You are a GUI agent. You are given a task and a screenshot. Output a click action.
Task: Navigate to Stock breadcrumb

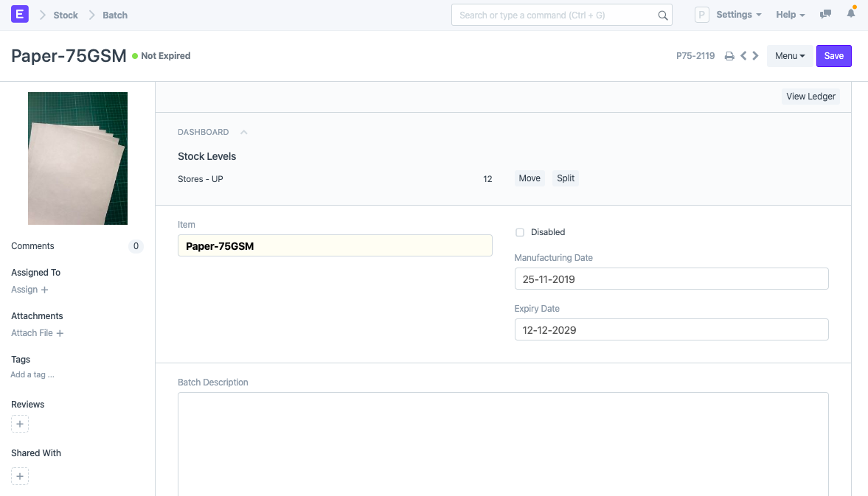point(66,15)
